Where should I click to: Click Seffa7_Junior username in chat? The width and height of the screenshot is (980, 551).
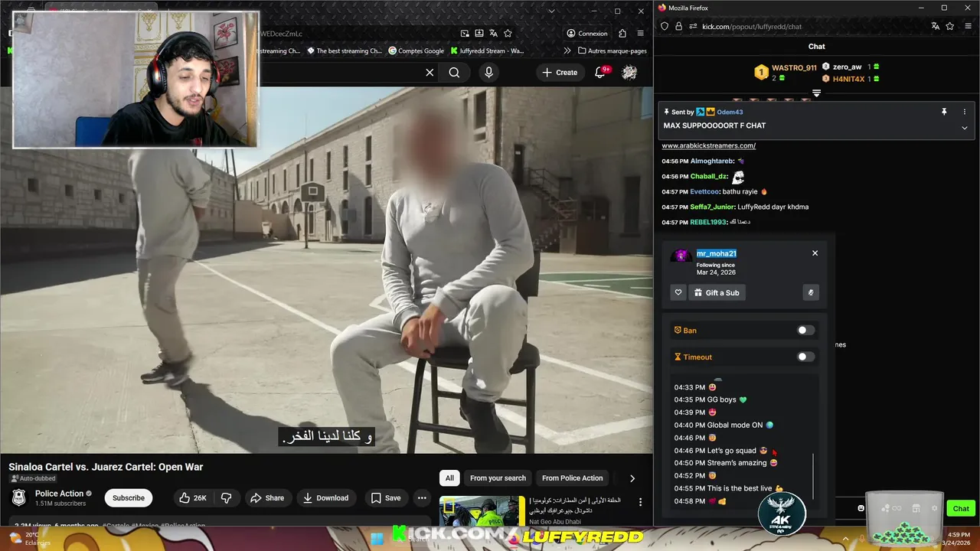tap(713, 207)
